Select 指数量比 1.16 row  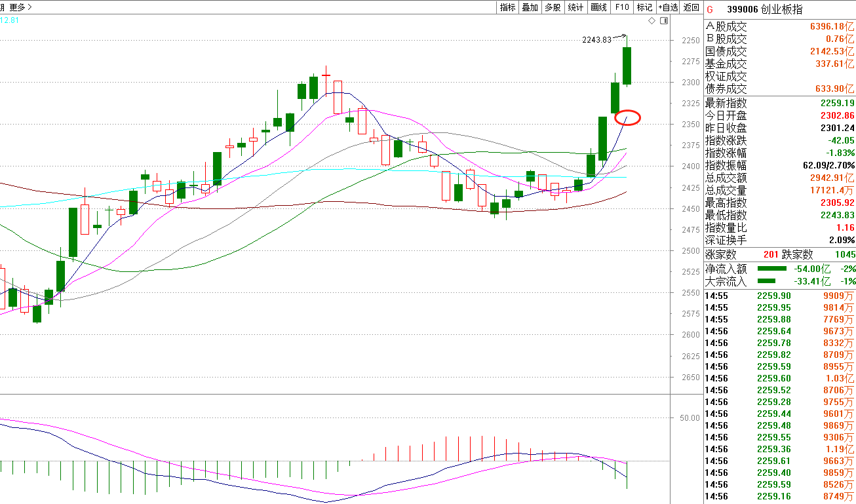[x=780, y=227]
